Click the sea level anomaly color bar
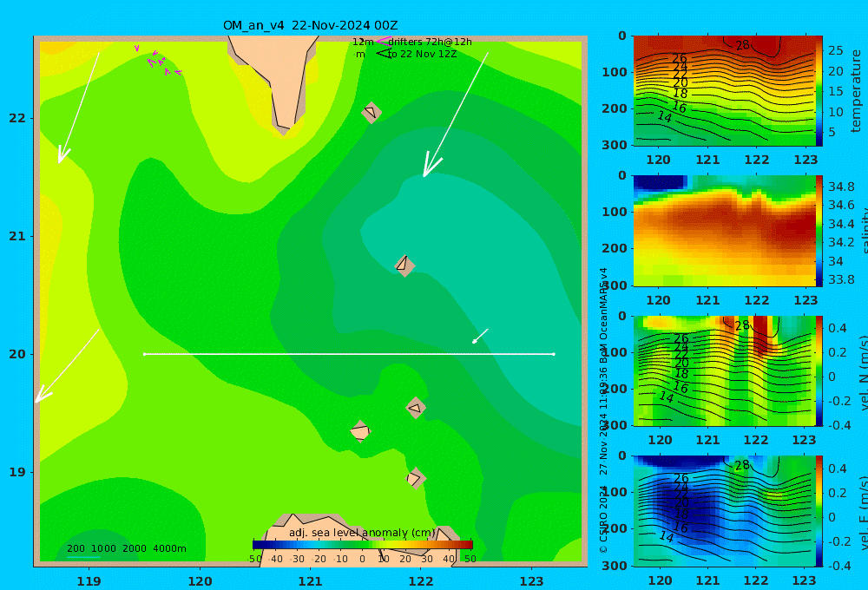This screenshot has width=868, height=590. 363,545
